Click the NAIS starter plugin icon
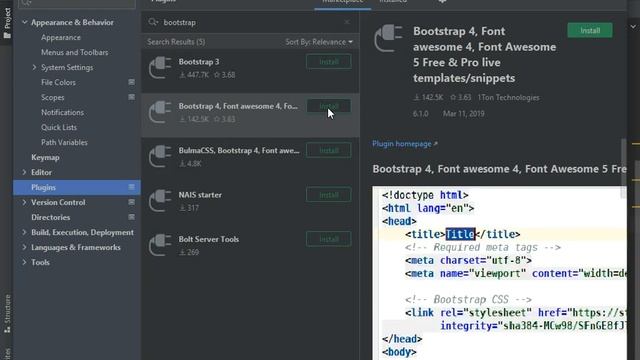640x360 pixels. click(x=160, y=201)
